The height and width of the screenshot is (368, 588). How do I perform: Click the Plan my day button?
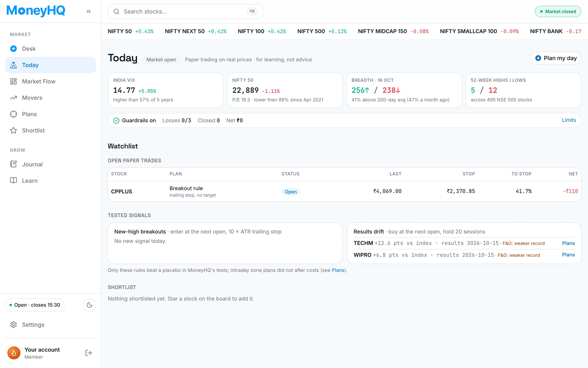tap(556, 58)
